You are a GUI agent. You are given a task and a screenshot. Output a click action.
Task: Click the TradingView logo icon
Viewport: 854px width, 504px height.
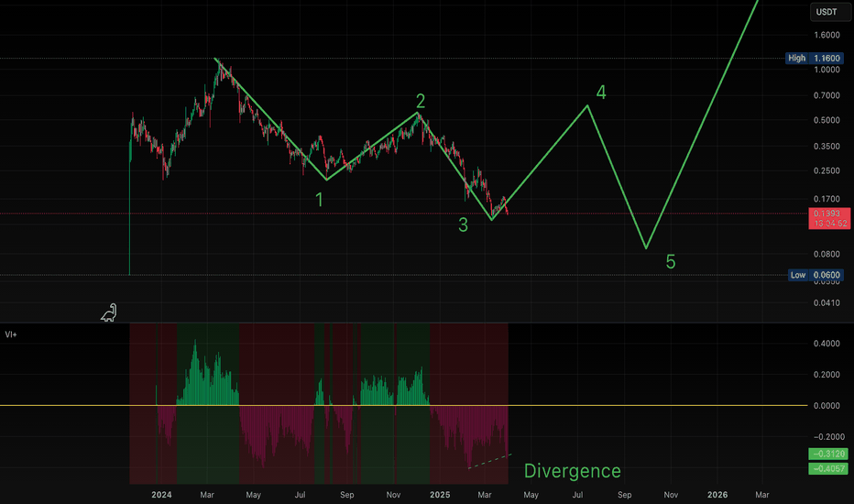coord(109,312)
